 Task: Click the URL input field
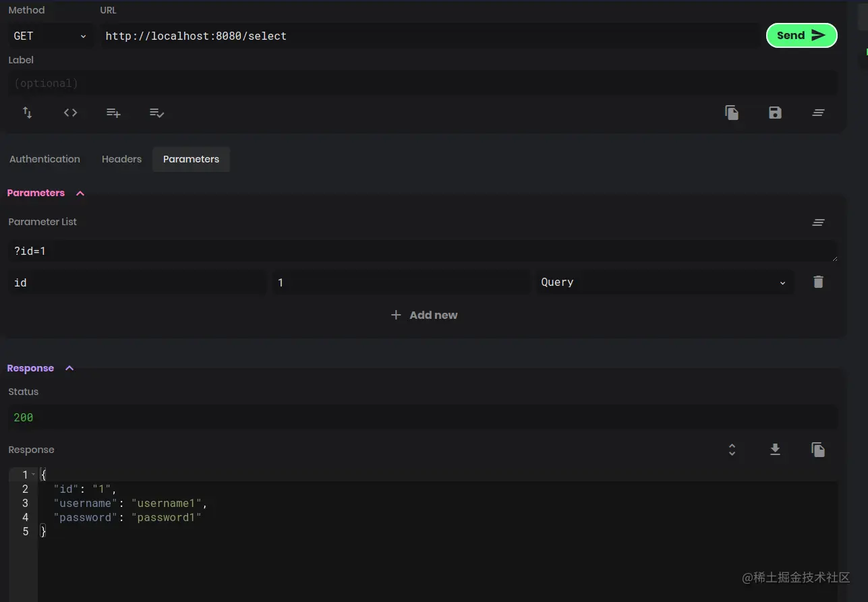(x=430, y=36)
